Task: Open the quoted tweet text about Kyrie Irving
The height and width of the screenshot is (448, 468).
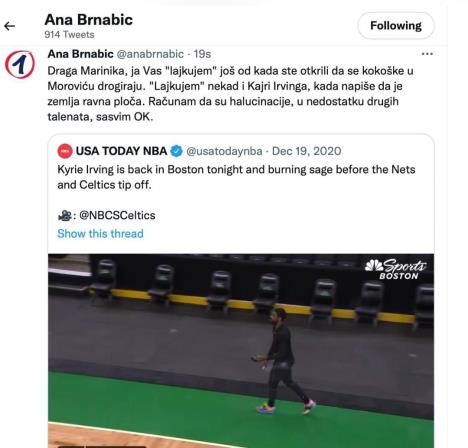Action: pos(236,177)
